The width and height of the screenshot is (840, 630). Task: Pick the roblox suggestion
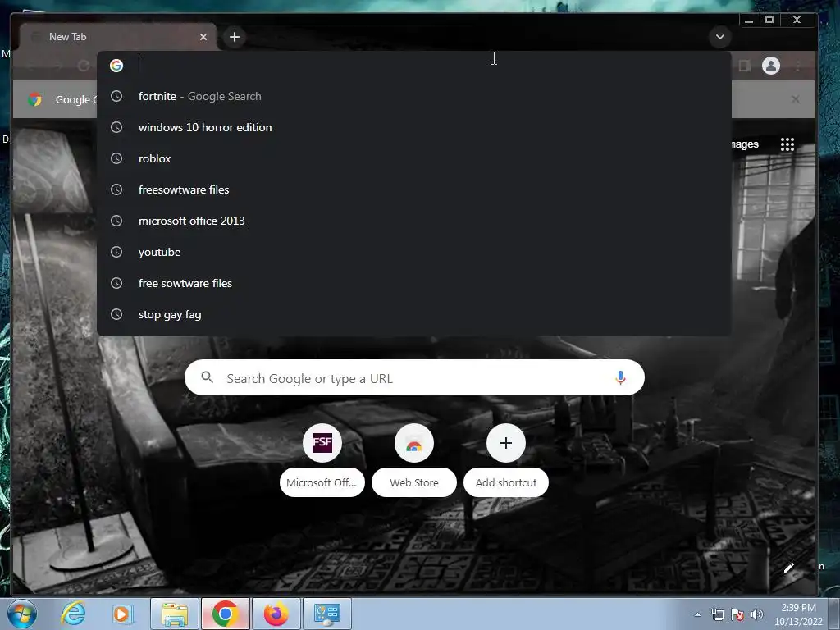[x=414, y=158]
